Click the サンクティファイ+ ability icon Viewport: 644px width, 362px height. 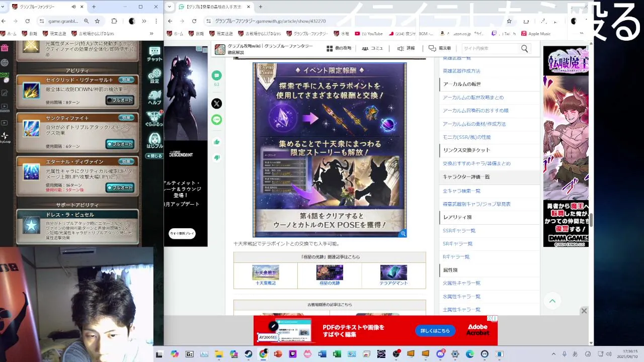pyautogui.click(x=31, y=129)
